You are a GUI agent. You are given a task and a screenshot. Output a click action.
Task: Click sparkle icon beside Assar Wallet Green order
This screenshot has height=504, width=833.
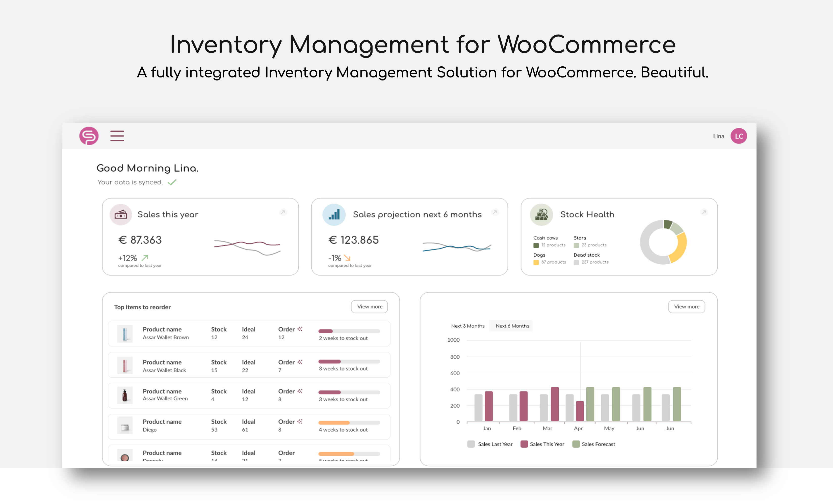coord(300,391)
